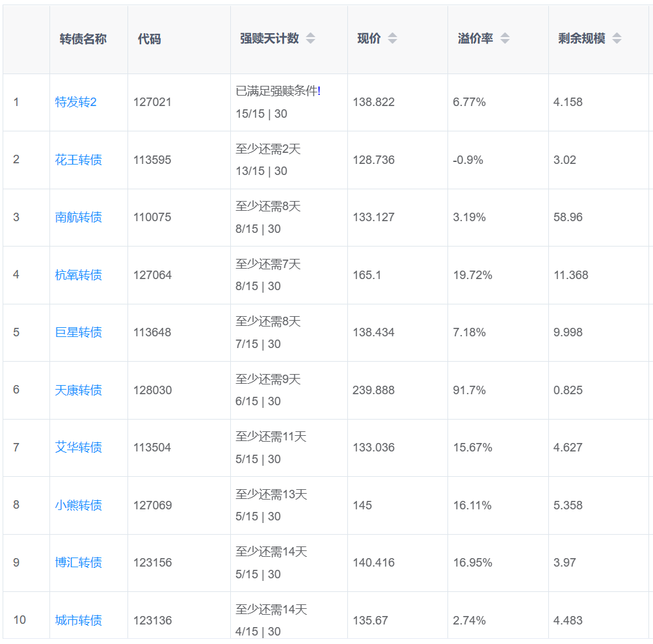Viewport: 653px width, 644px height.
Task: Click the 代码 column header
Action: pos(149,39)
